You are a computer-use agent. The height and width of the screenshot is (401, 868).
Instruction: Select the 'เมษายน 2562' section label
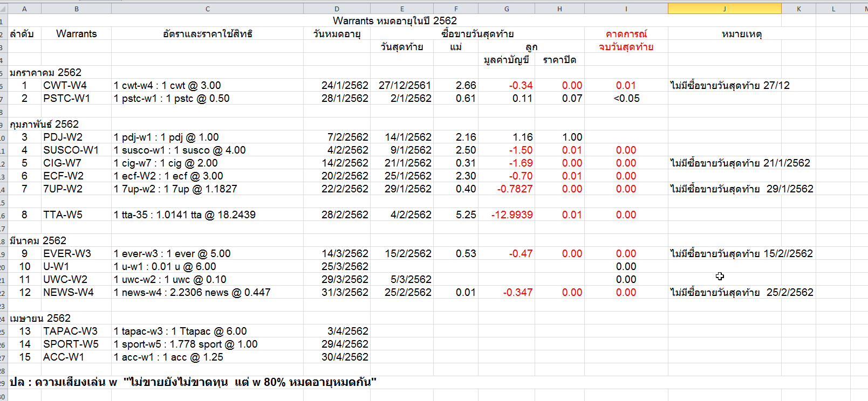(x=40, y=318)
